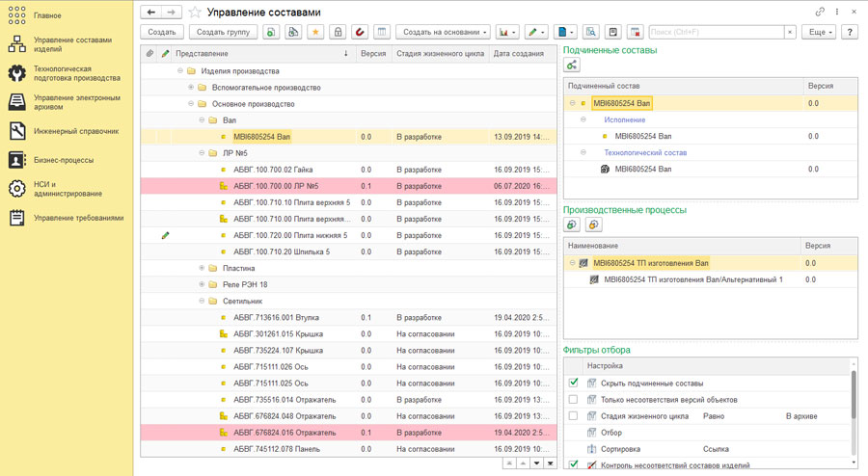
Task: Click the Создать button
Action: point(162,33)
